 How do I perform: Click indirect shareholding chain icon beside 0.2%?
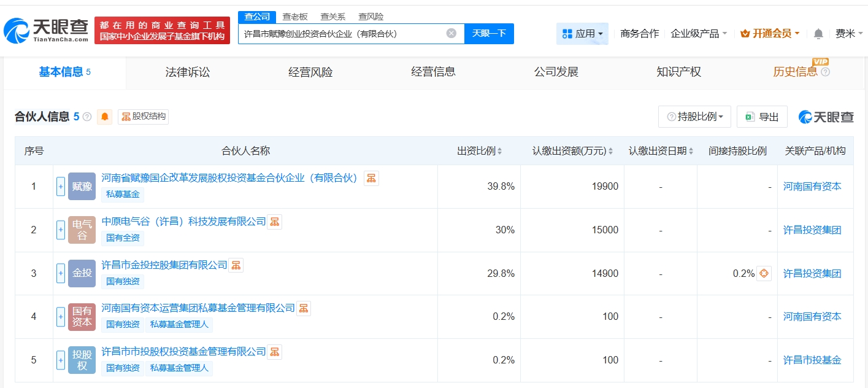(x=764, y=273)
